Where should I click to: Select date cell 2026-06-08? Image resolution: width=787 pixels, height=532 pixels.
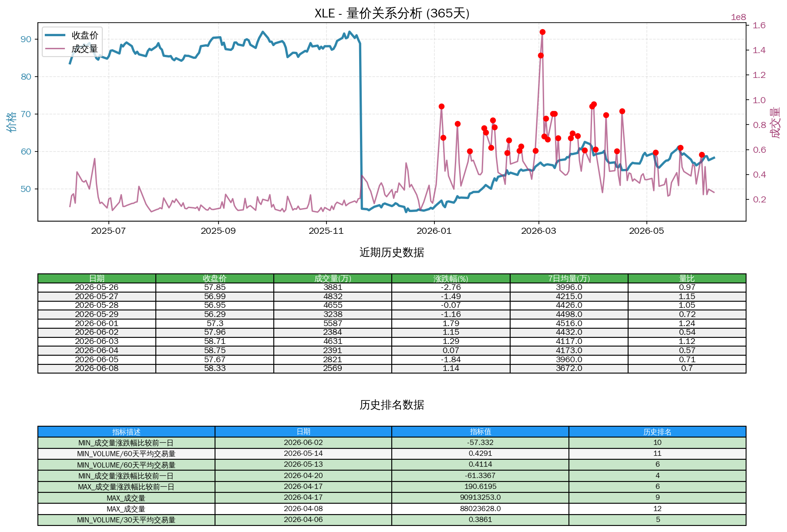[x=97, y=368]
